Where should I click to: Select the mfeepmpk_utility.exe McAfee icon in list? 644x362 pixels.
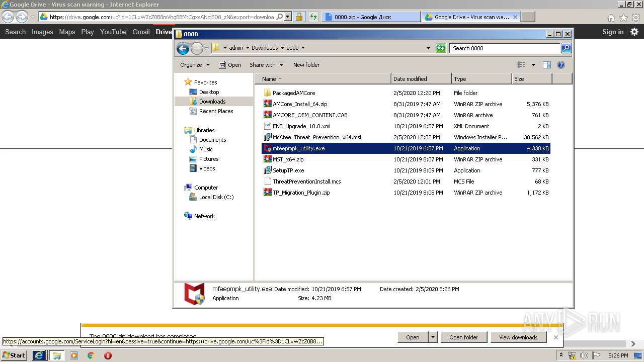pos(267,148)
